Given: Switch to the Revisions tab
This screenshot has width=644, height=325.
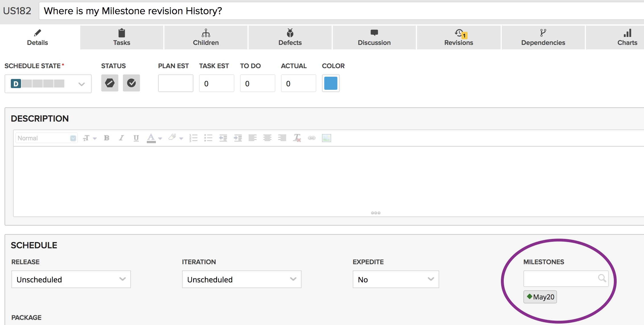Looking at the screenshot, I should (x=459, y=37).
